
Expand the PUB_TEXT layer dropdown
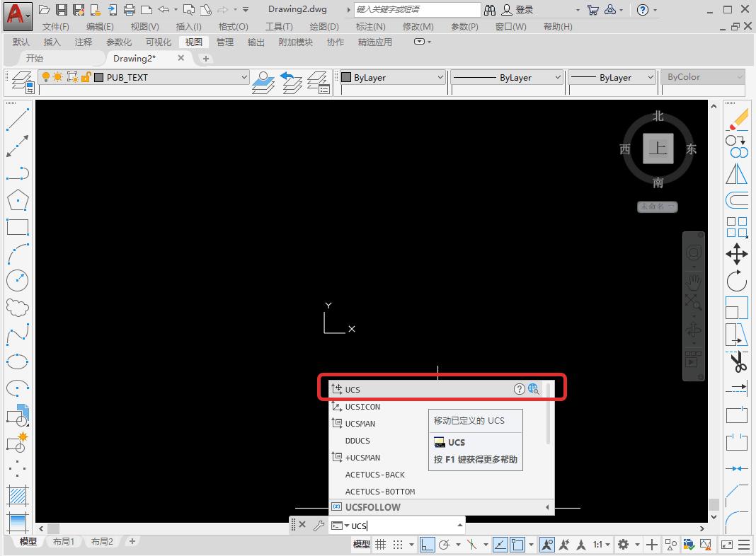pos(244,77)
